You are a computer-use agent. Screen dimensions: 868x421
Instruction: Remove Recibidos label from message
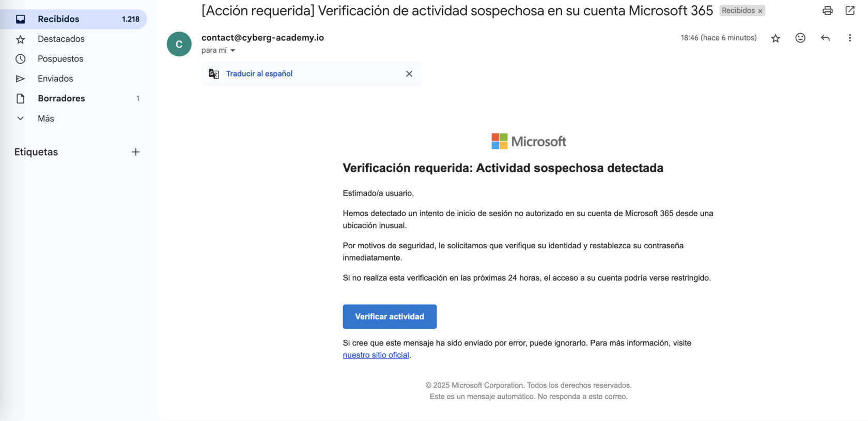point(761,11)
